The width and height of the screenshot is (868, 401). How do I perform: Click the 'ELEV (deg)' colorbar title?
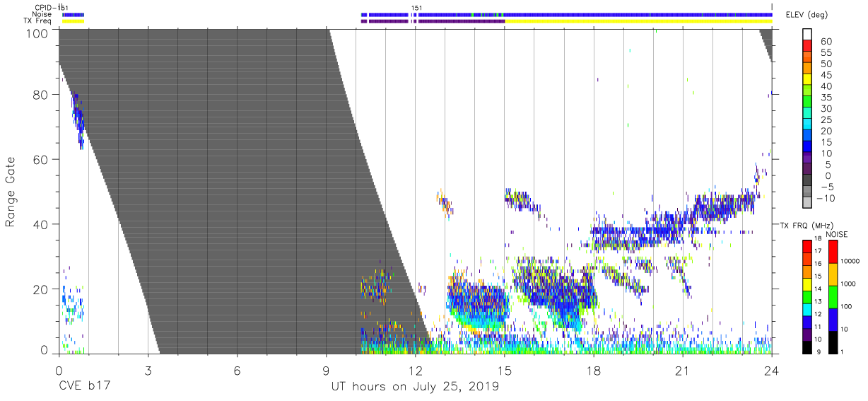tap(808, 15)
